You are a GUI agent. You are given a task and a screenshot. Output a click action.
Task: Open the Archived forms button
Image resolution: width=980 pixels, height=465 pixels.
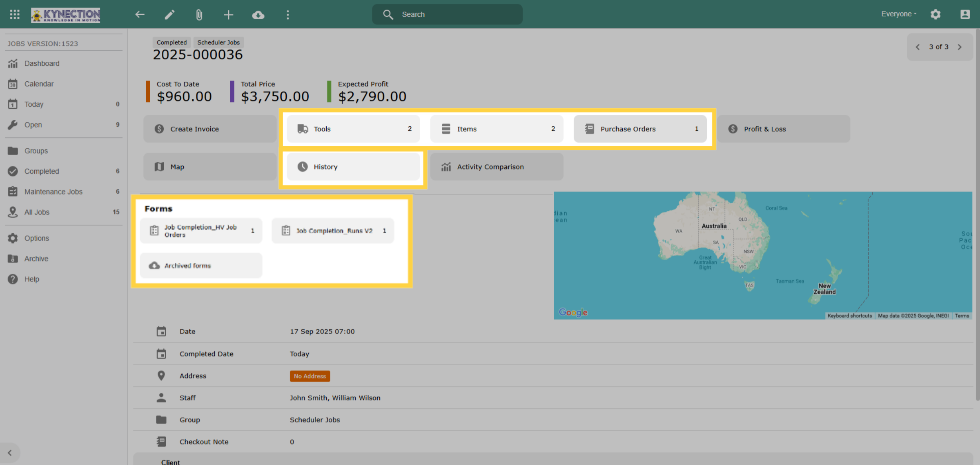201,266
